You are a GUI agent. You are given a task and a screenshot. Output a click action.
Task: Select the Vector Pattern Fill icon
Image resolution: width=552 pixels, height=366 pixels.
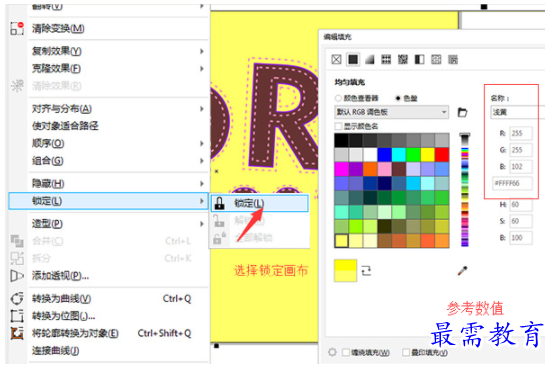click(386, 59)
